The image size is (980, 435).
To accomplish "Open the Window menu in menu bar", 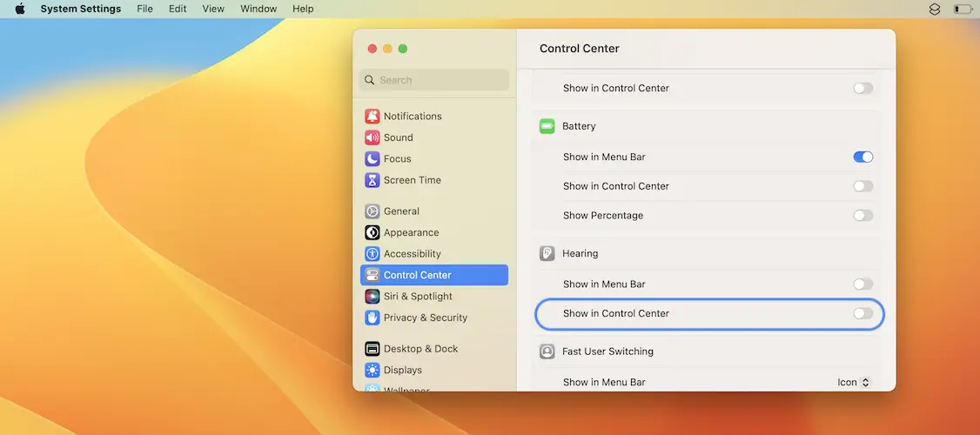I will 258,9.
